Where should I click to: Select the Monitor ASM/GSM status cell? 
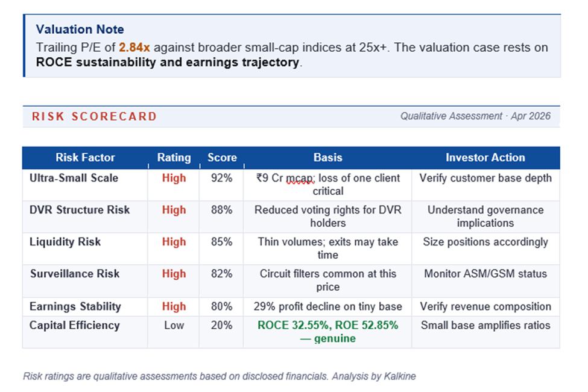tap(485, 274)
